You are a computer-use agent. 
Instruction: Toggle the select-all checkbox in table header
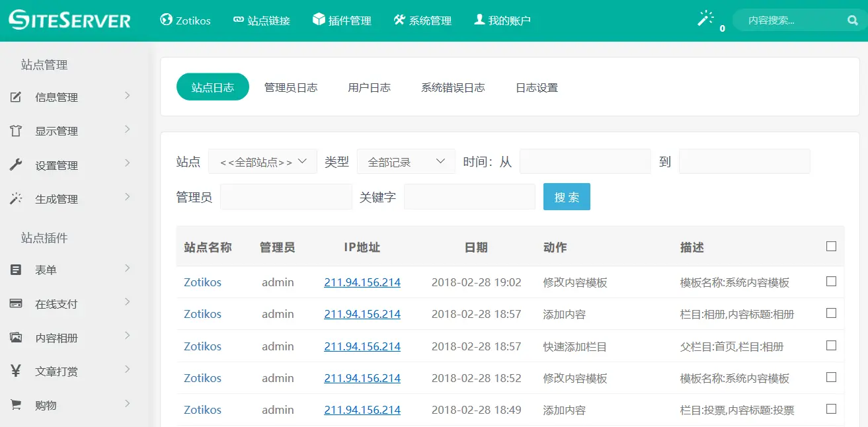click(831, 246)
